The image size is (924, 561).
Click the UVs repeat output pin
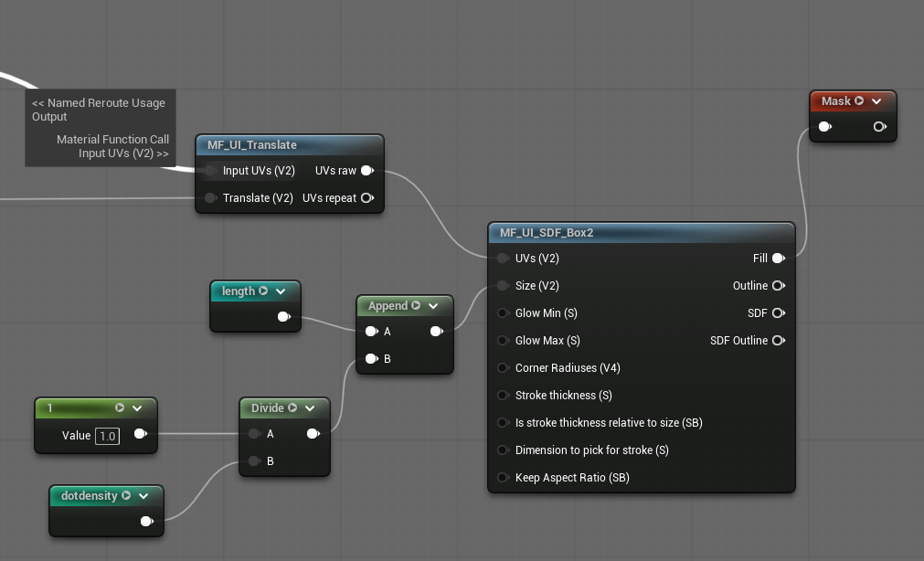tap(367, 198)
